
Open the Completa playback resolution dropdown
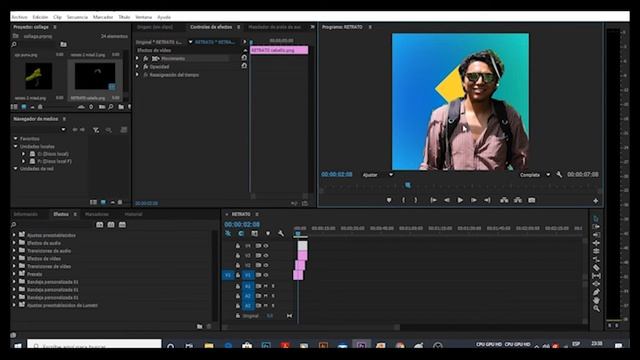tap(534, 175)
